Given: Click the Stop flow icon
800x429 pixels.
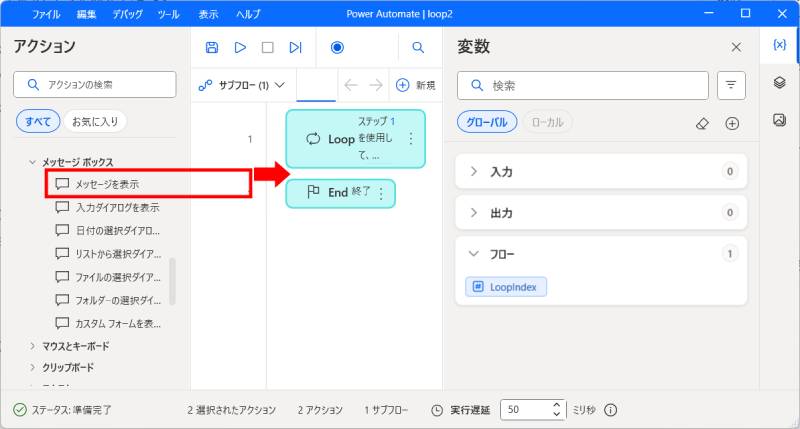Looking at the screenshot, I should pyautogui.click(x=267, y=47).
